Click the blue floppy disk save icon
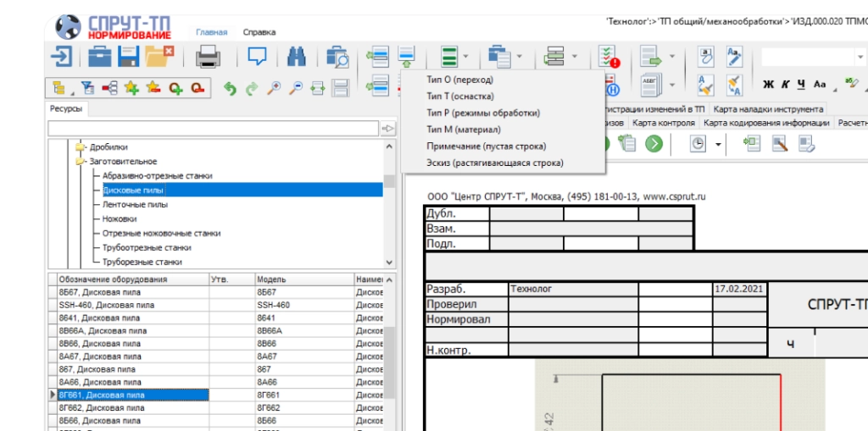This screenshot has height=431, width=868. click(129, 57)
